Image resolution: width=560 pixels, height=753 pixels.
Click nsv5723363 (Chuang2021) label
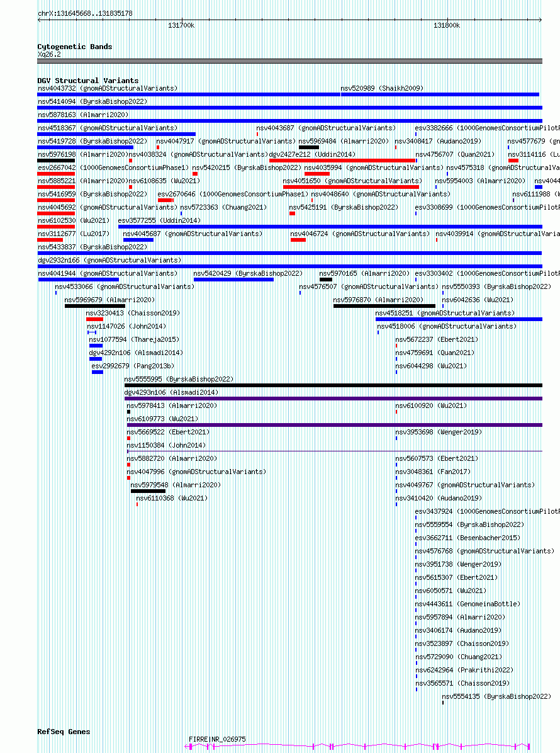223,207
